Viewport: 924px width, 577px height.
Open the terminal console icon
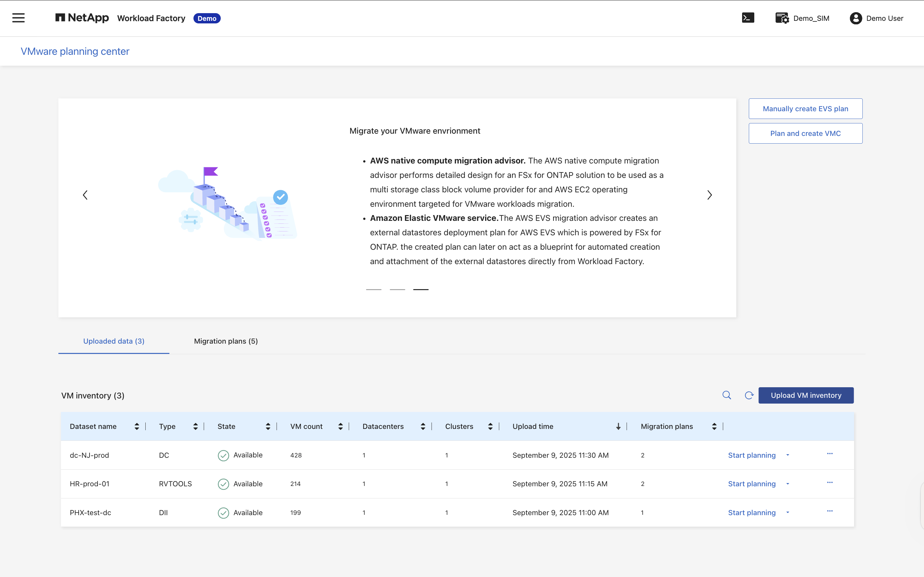pos(748,18)
